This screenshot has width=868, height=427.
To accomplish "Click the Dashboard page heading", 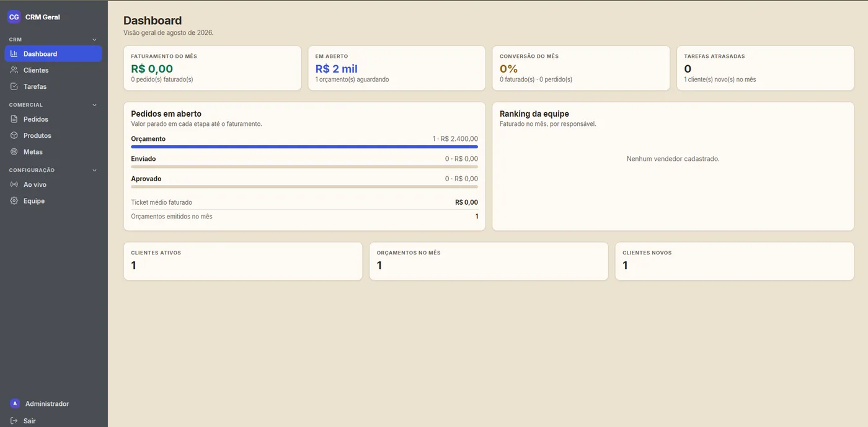I will [x=153, y=21].
